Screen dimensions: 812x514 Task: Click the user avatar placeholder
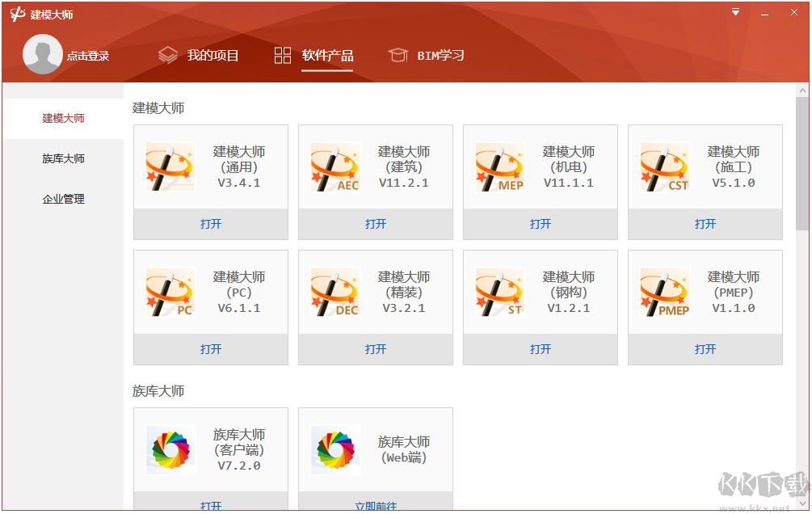click(43, 54)
